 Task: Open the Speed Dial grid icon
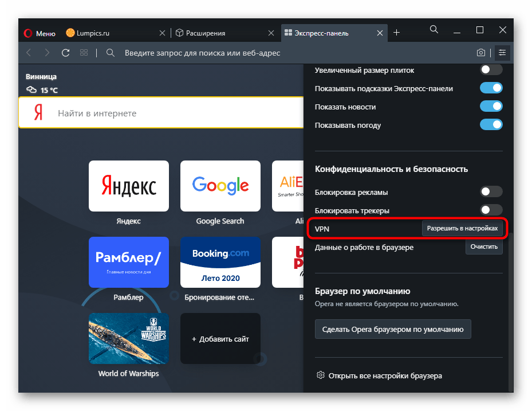84,53
